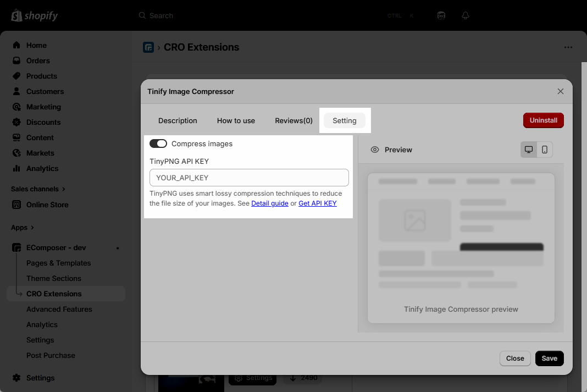Image resolution: width=587 pixels, height=392 pixels.
Task: Open the Discounts badge icon
Action: [16, 122]
